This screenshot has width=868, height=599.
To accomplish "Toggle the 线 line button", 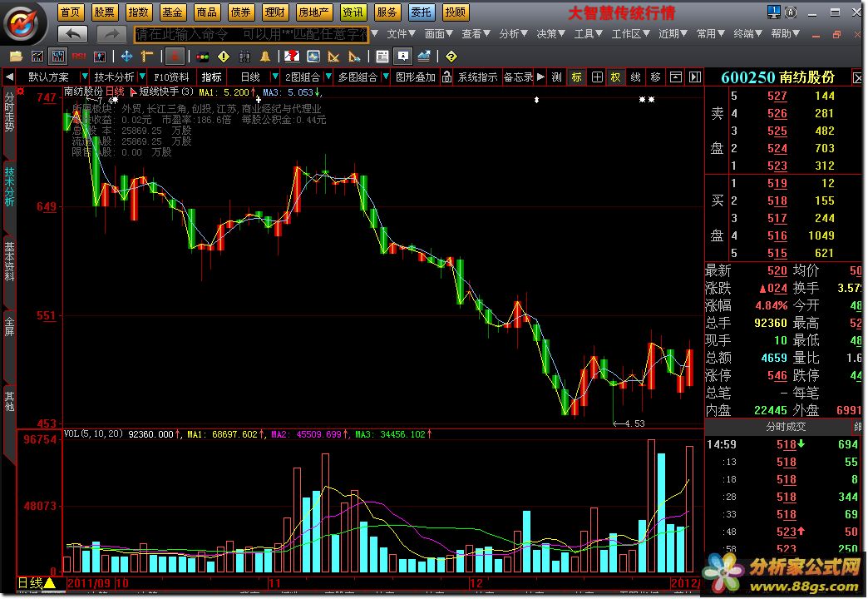I will click(x=635, y=77).
